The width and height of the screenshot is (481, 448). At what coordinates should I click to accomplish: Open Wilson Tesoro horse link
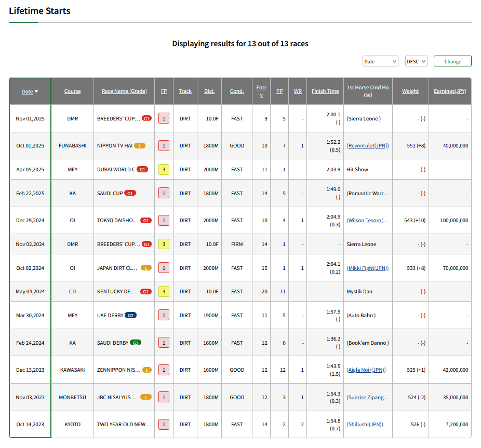pyautogui.click(x=367, y=221)
